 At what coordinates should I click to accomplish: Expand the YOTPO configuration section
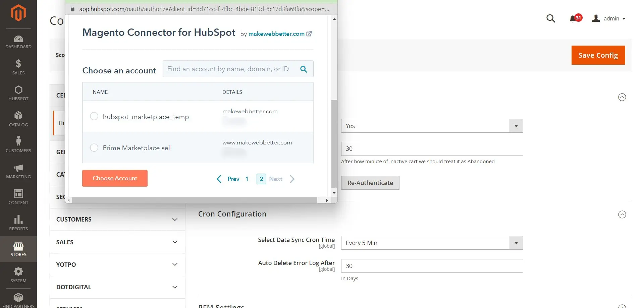point(117,264)
